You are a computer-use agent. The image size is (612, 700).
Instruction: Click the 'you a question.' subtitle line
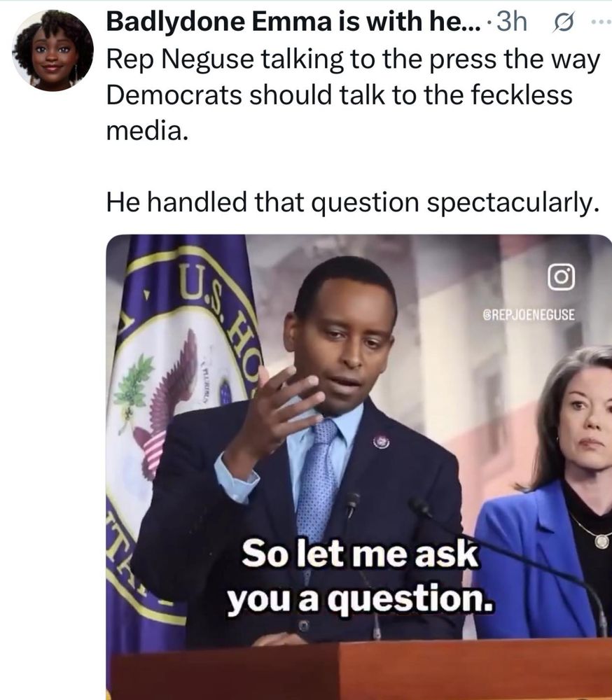pos(361,598)
